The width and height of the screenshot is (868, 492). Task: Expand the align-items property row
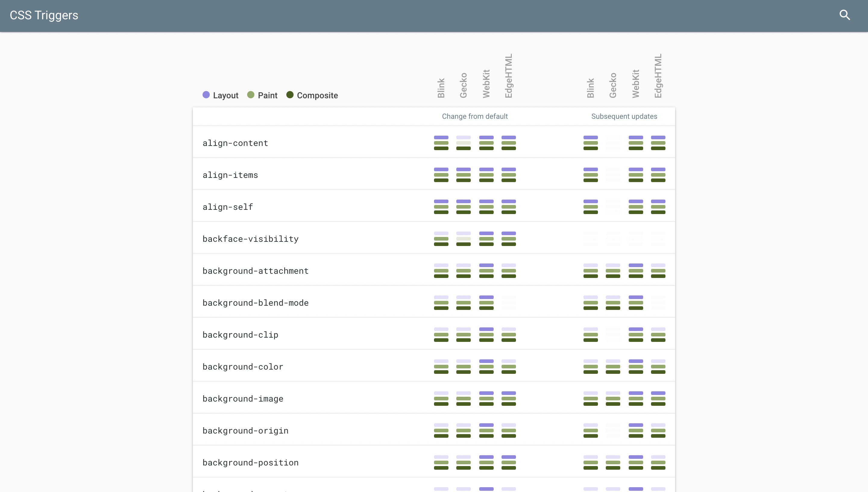230,175
